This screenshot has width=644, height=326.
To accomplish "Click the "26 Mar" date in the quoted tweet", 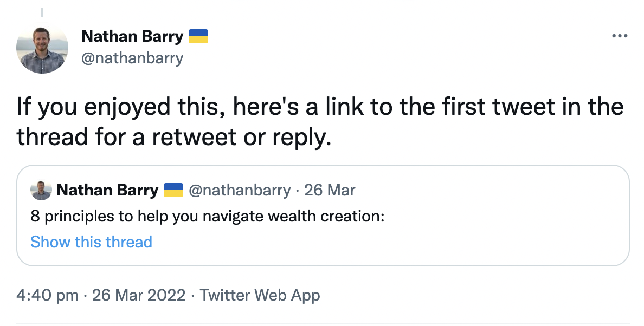I will [330, 190].
